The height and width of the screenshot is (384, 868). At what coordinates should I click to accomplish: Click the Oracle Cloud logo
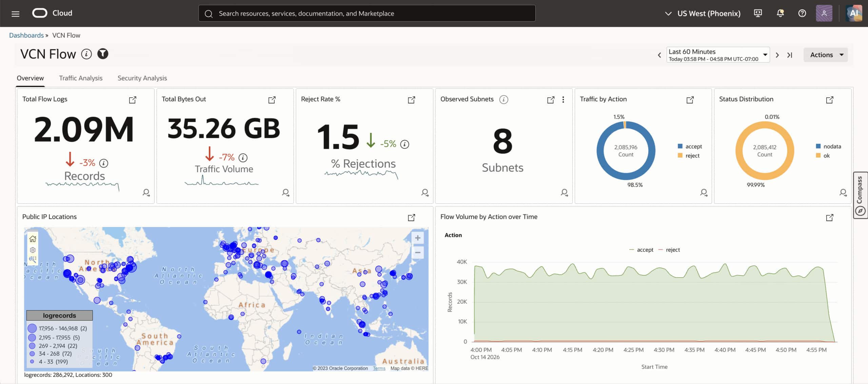click(52, 13)
